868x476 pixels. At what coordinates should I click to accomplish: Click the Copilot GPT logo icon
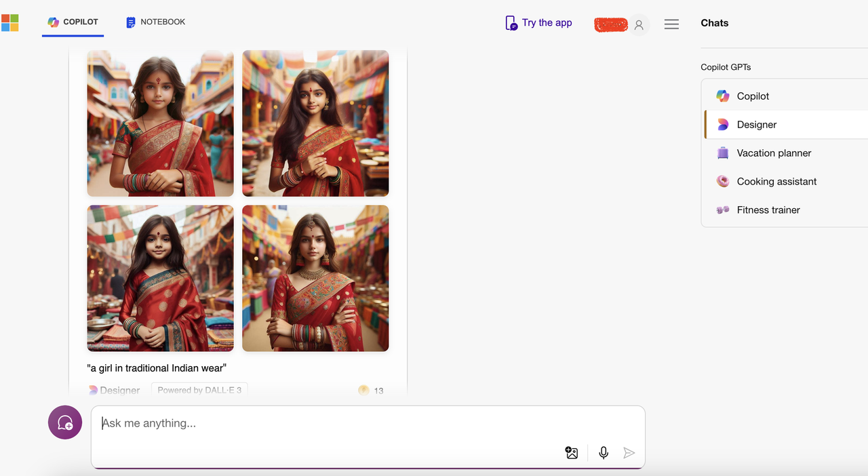[723, 96]
